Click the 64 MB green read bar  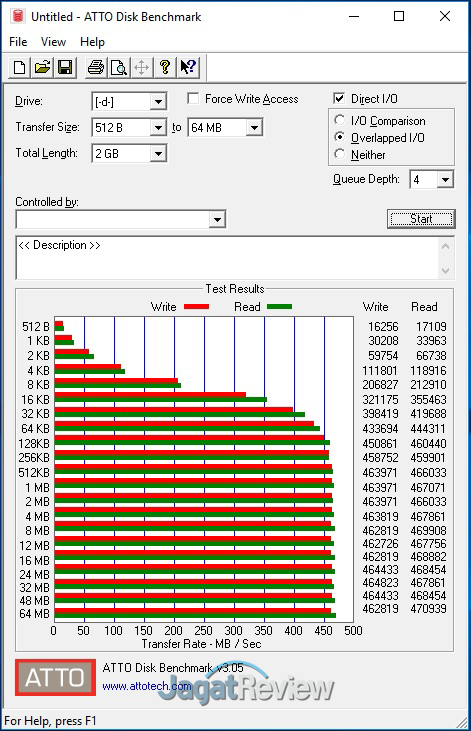(x=195, y=616)
